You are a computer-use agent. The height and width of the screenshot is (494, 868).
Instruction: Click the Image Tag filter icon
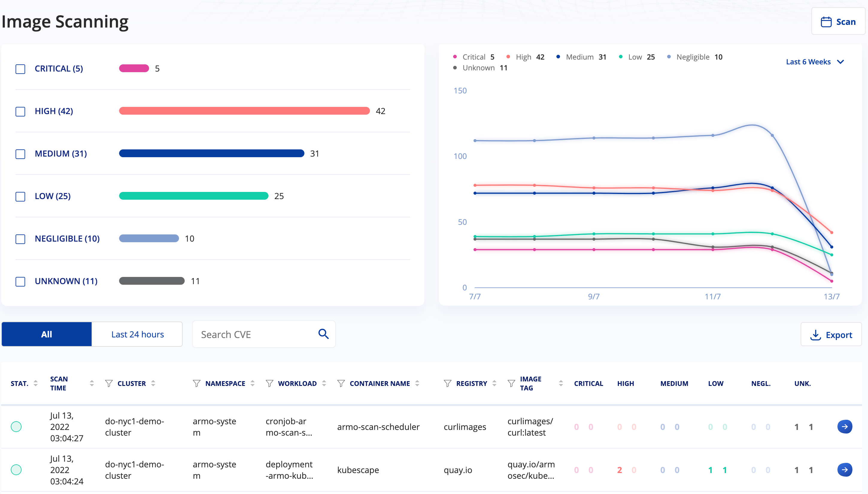click(511, 384)
